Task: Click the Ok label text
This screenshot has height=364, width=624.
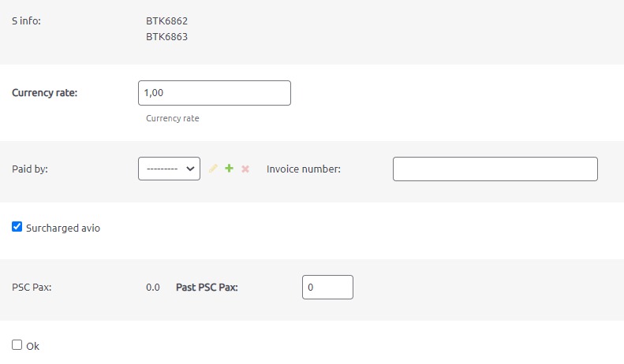Action: point(32,346)
